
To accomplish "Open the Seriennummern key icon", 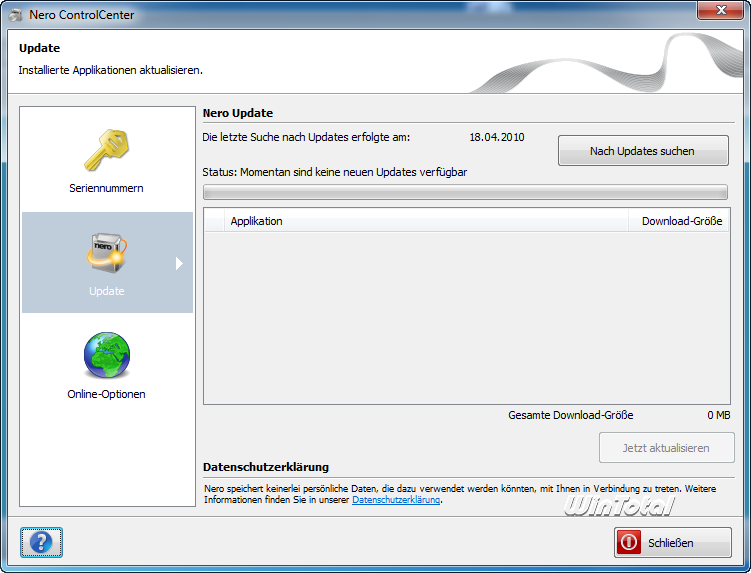I will [x=106, y=150].
